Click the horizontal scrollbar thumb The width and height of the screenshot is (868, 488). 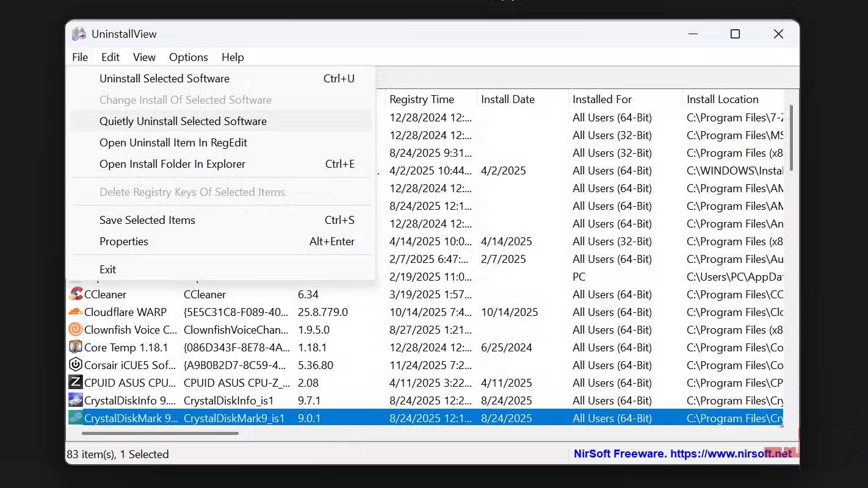pyautogui.click(x=160, y=434)
